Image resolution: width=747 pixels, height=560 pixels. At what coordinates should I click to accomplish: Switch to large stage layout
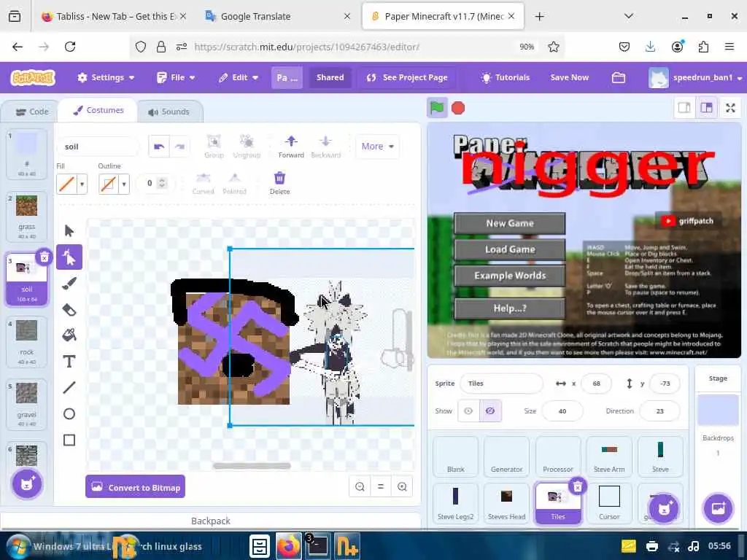(706, 108)
